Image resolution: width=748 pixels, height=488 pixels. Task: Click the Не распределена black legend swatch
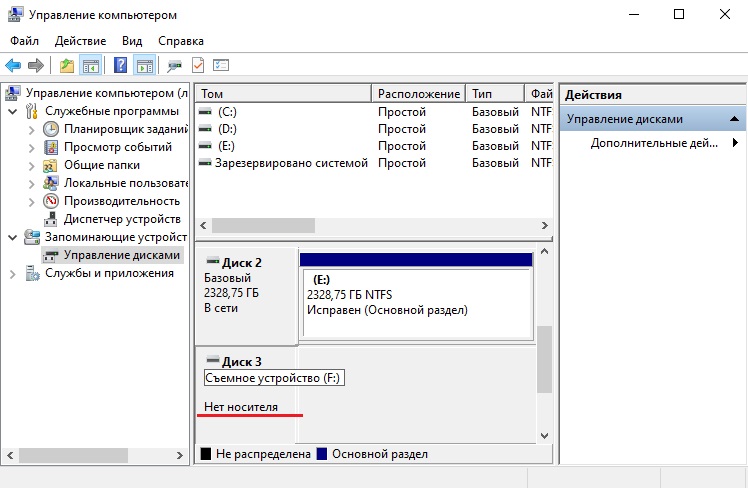pos(206,454)
